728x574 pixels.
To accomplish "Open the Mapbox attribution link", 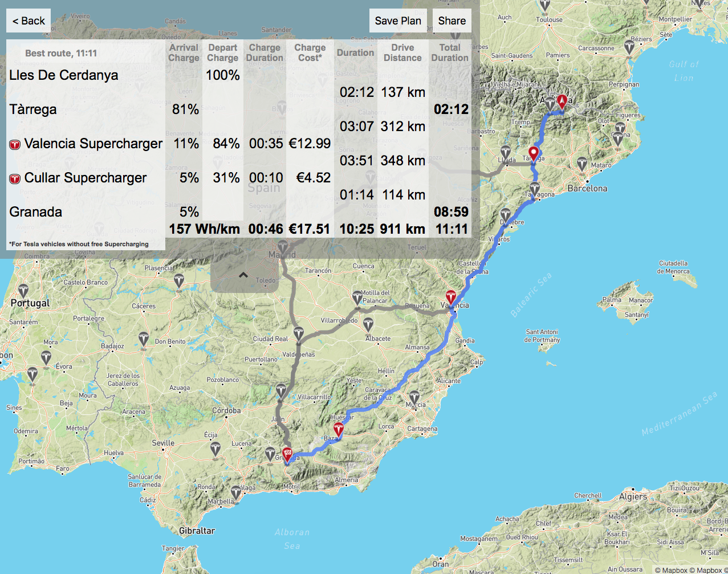I will [x=674, y=569].
